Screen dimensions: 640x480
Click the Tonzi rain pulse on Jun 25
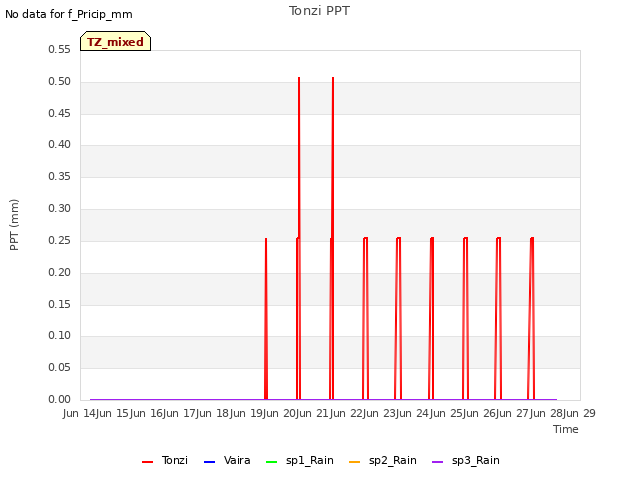click(465, 318)
